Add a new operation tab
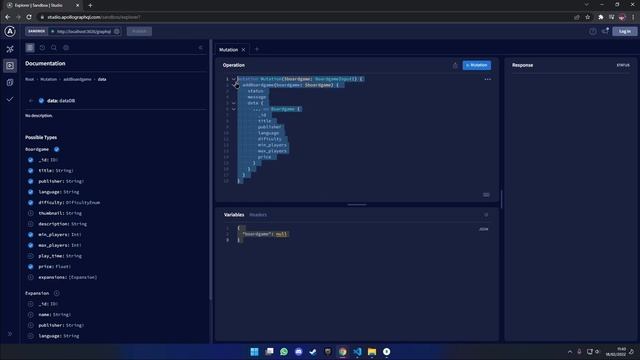640x360 pixels. point(257,49)
